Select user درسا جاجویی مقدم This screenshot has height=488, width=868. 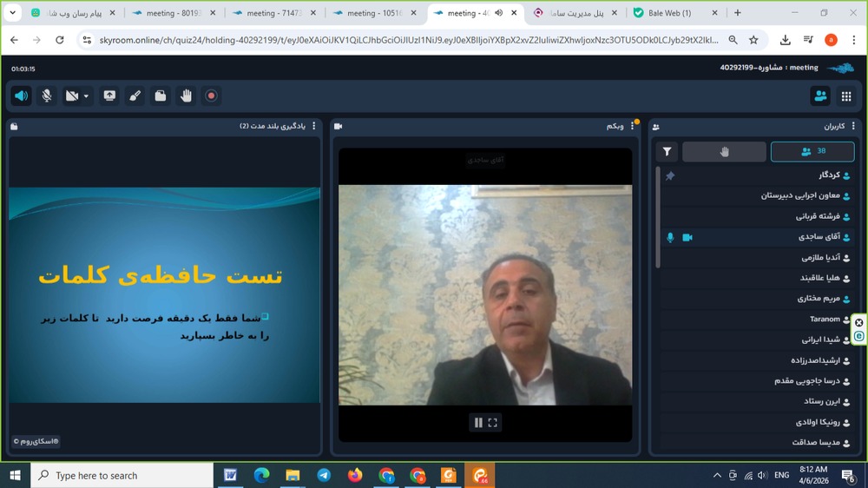click(758, 381)
